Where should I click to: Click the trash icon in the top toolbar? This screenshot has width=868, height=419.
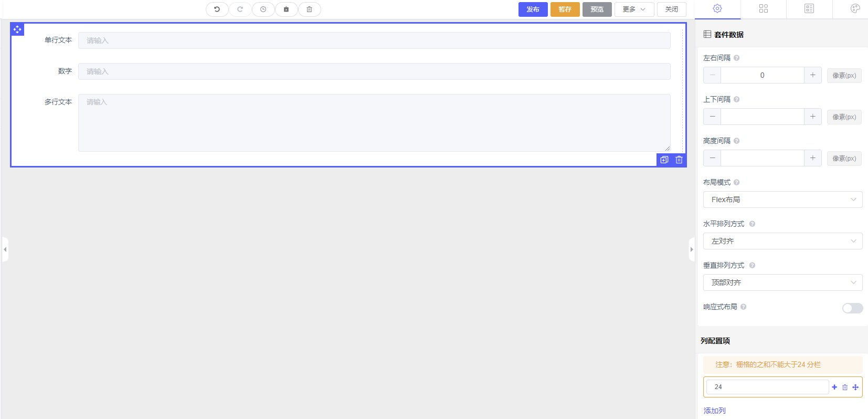[309, 9]
